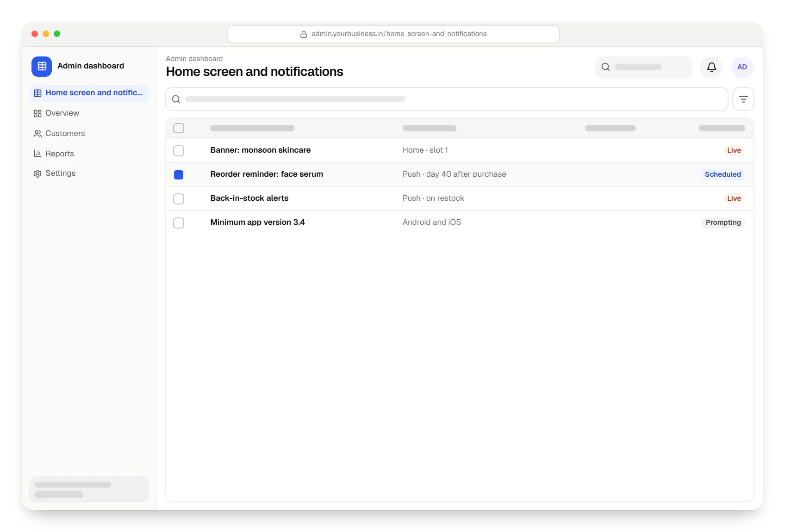Uncheck the Reorder reminder: face serum row
The width and height of the screenshot is (785, 532).
click(179, 175)
